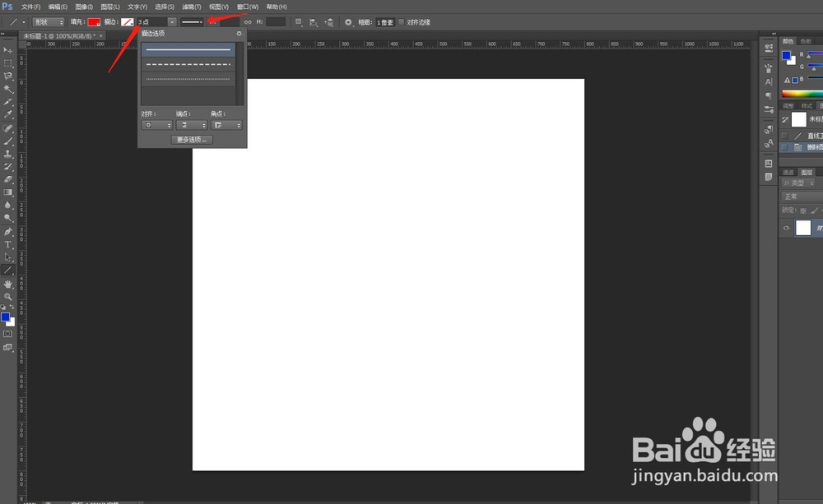Select the Line tool in toolbox
This screenshot has height=504, width=823.
(x=8, y=270)
